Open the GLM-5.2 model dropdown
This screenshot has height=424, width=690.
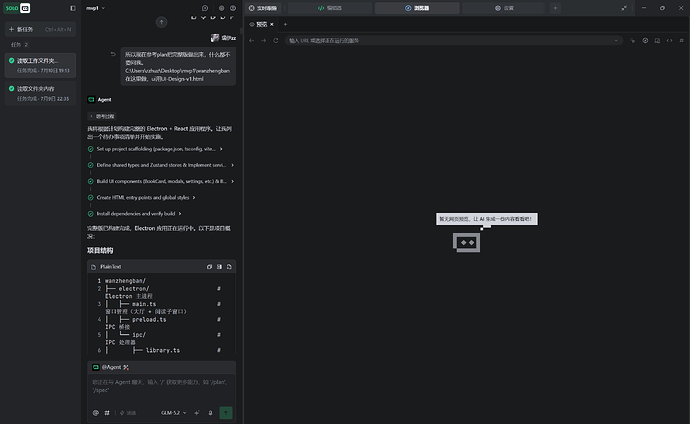[x=173, y=413]
